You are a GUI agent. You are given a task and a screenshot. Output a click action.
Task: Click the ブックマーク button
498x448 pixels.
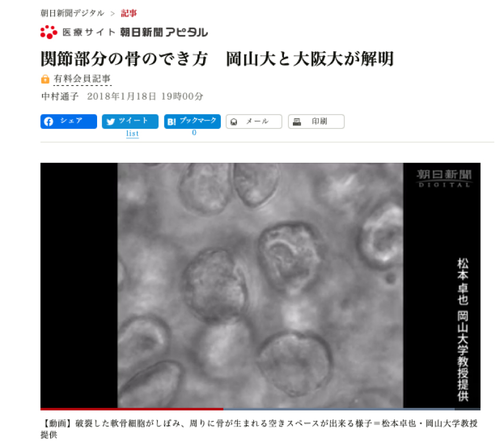[x=193, y=121]
